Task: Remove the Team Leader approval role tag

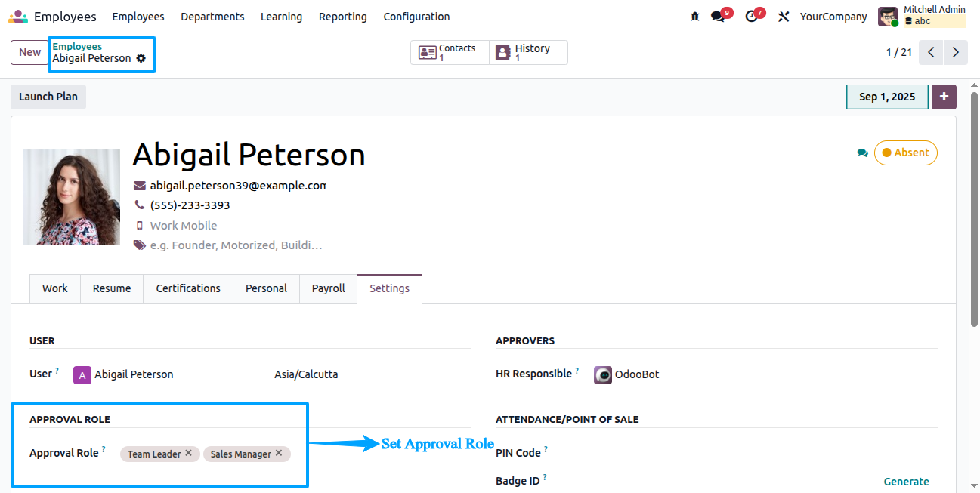Action: pos(189,453)
